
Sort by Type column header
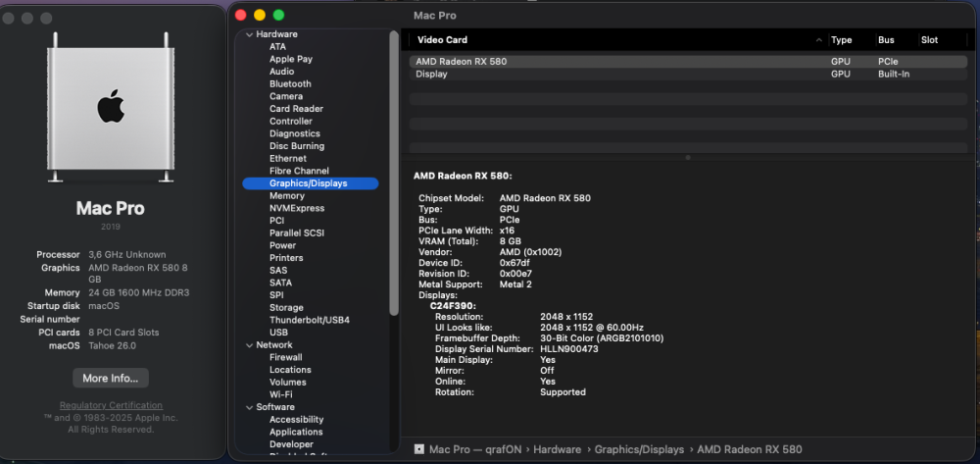tap(841, 40)
